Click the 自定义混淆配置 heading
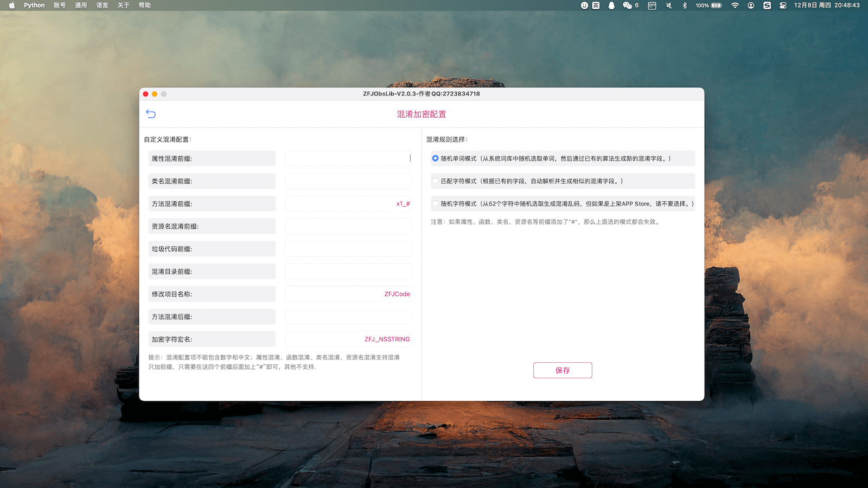Image resolution: width=868 pixels, height=488 pixels. pos(168,139)
